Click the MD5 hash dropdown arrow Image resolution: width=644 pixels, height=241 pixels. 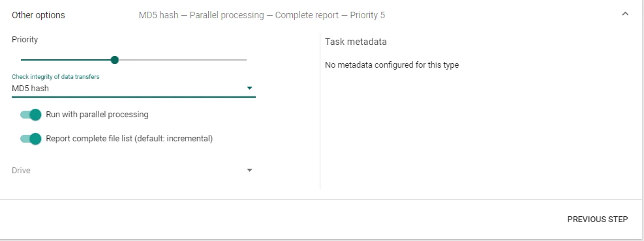point(249,88)
